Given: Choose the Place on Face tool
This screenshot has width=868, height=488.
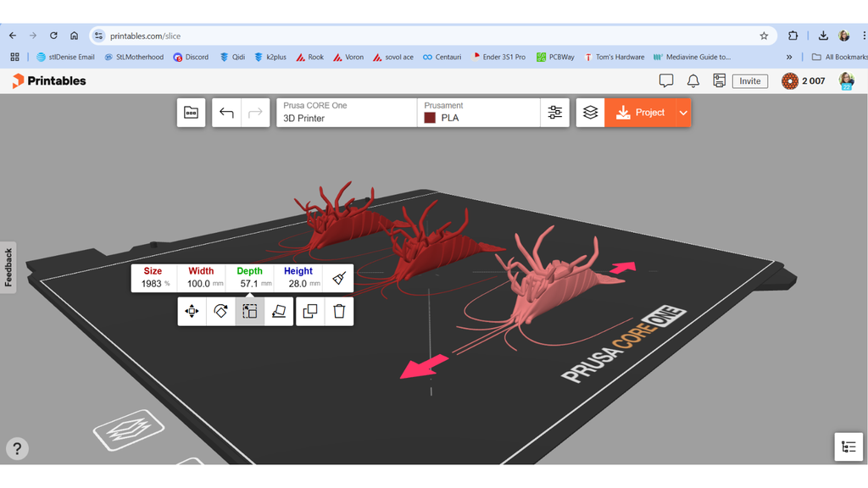Looking at the screenshot, I should [x=278, y=312].
